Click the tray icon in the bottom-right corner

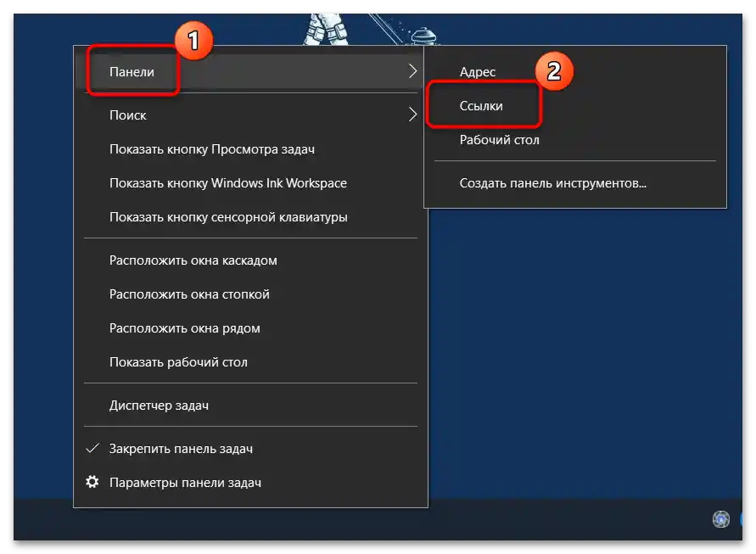tap(720, 519)
